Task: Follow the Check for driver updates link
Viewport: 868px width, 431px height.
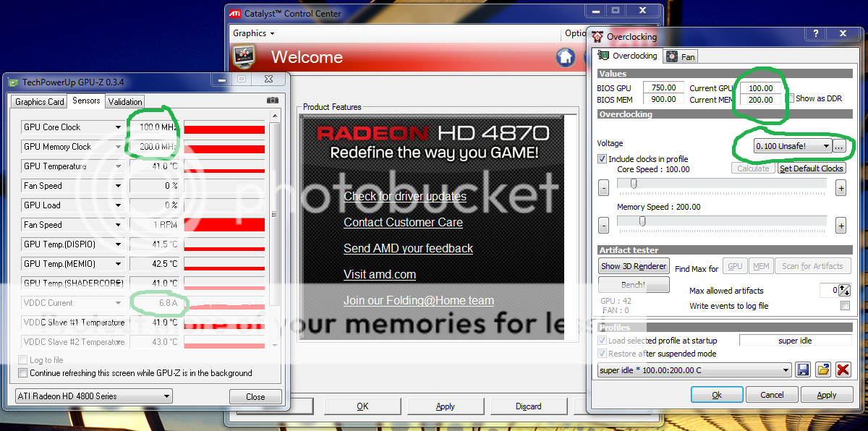Action: click(x=404, y=197)
